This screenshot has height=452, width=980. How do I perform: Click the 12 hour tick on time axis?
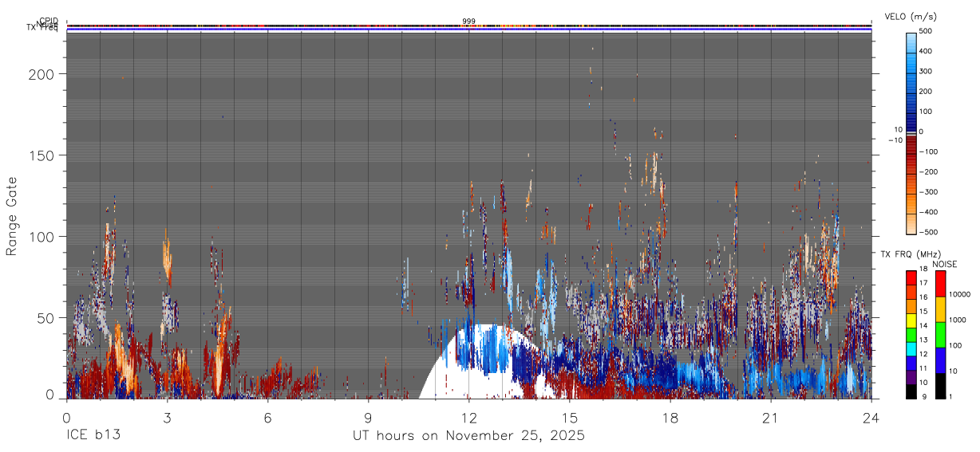coord(468,418)
